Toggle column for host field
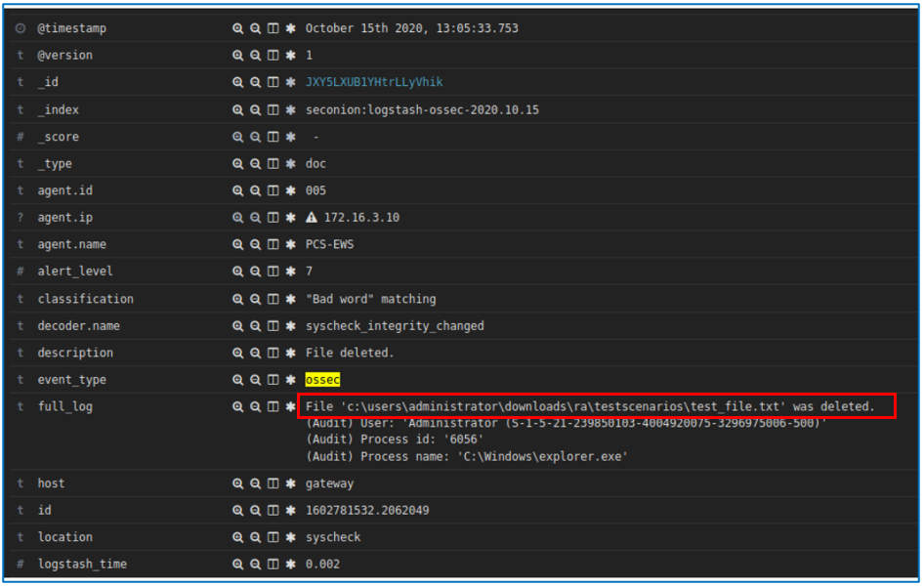The image size is (924, 586). pos(273,483)
